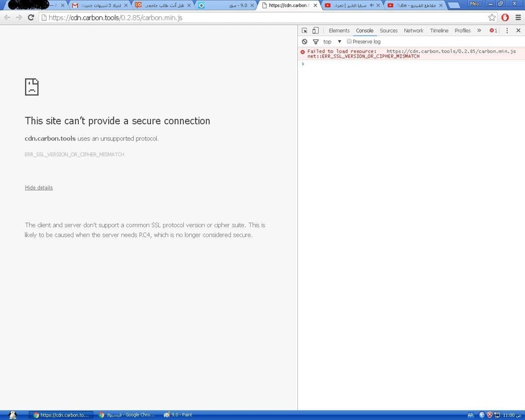This screenshot has height=420, width=525.
Task: Open the top execution context dropdown
Action: [x=332, y=41]
